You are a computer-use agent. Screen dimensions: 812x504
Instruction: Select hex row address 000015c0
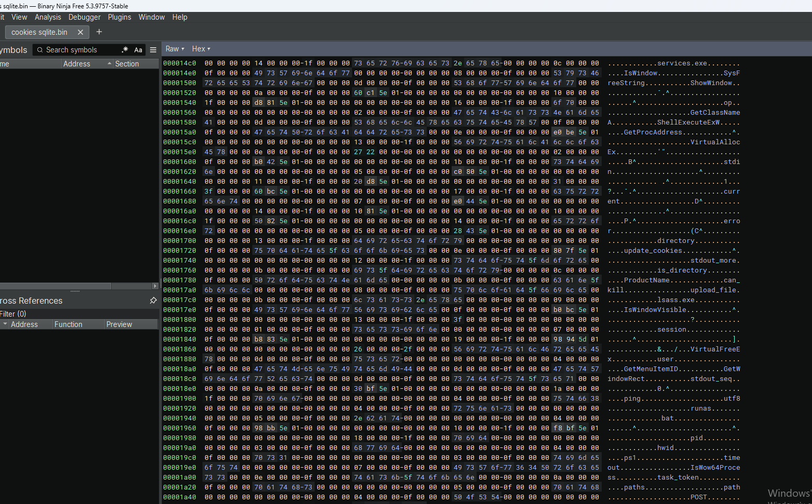pos(180,142)
